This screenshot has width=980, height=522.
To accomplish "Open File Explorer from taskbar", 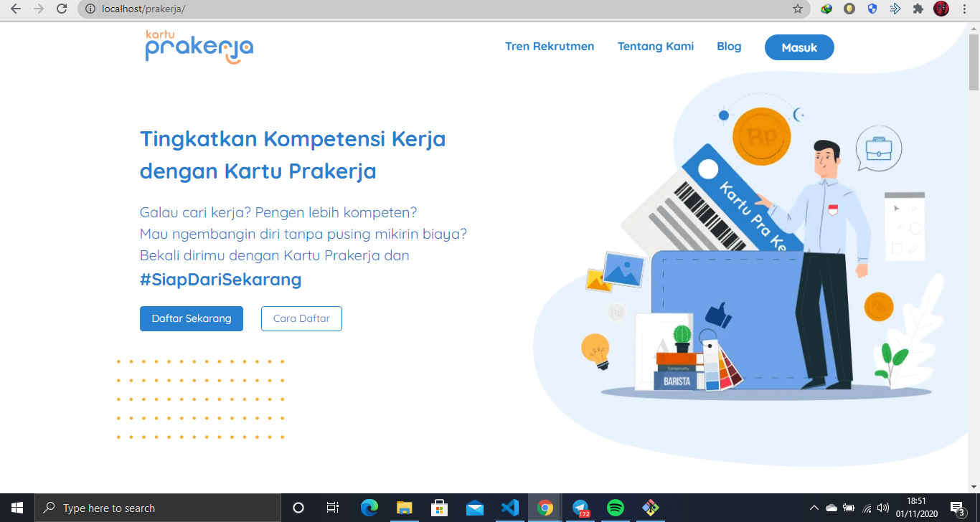I will point(404,508).
